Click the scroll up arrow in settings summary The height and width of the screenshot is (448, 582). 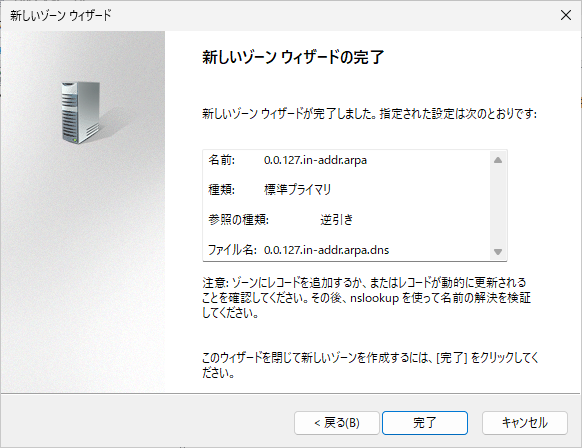coord(498,160)
